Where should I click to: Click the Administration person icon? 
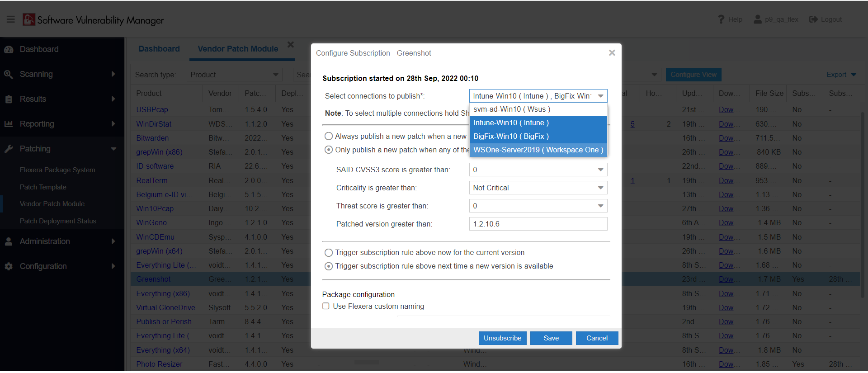pyautogui.click(x=9, y=241)
